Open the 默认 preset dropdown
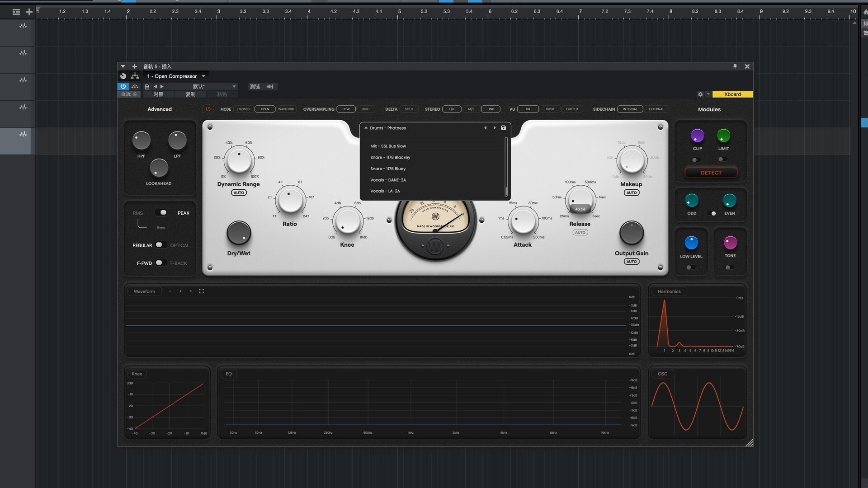 (234, 86)
